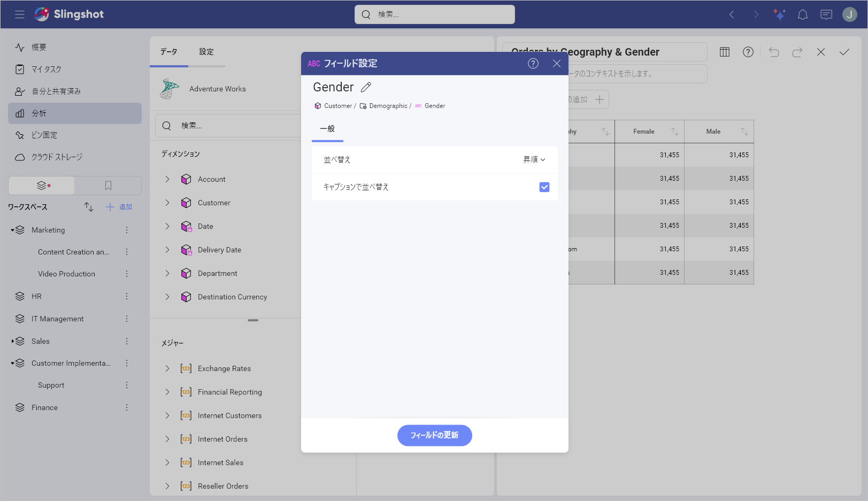This screenshot has height=501, width=868.
Task: Open the user profile avatar J
Action: point(850,14)
